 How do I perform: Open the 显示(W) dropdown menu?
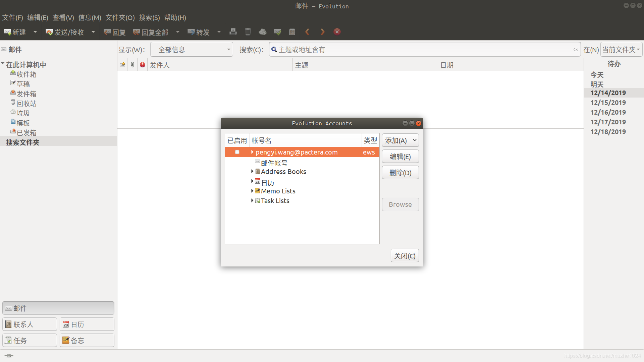pos(192,50)
